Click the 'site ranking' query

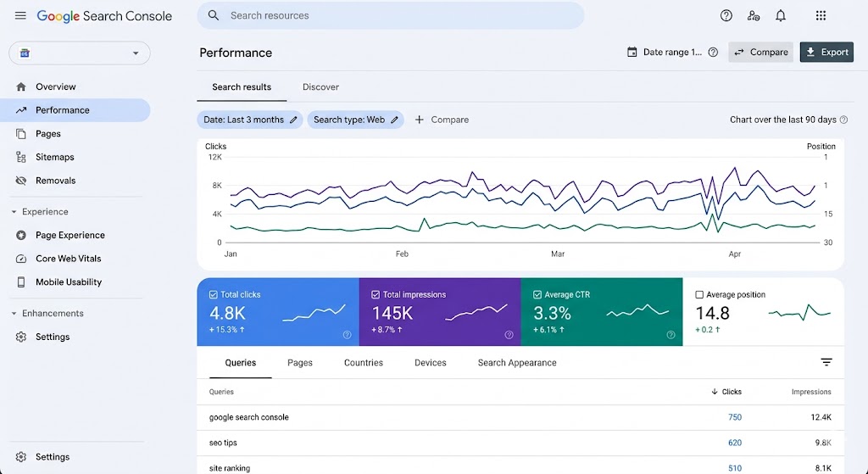click(230, 468)
